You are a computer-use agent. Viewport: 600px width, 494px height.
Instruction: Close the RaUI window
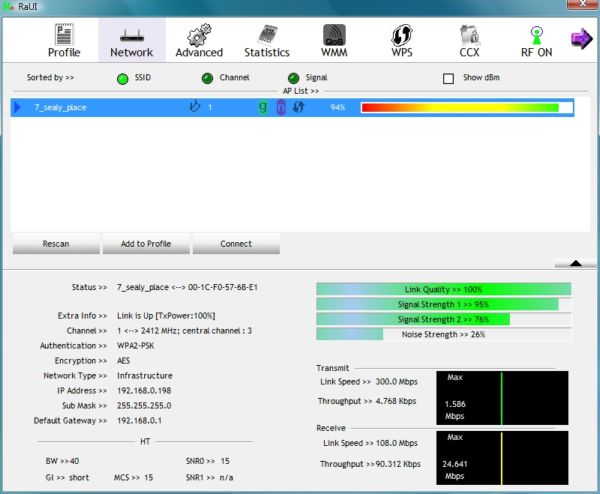tap(582, 4)
